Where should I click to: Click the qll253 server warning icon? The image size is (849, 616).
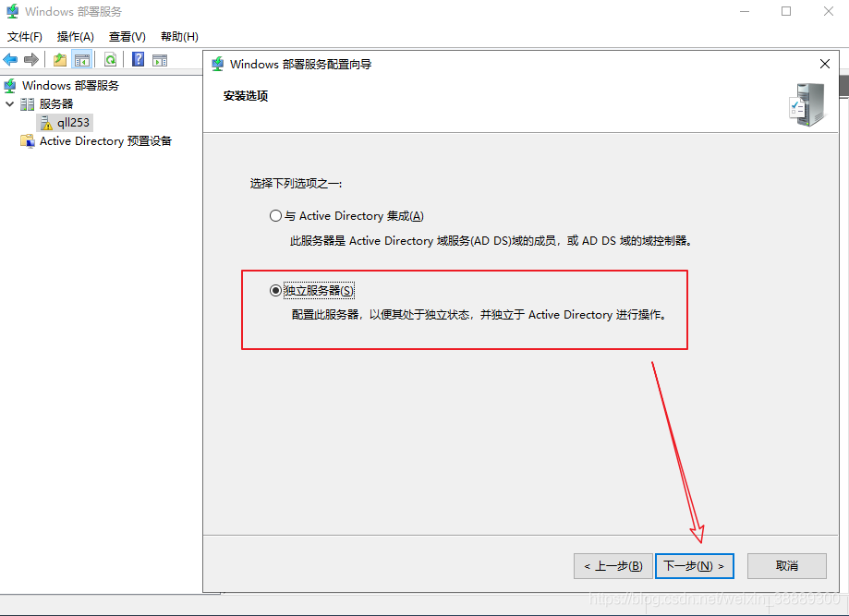point(46,122)
